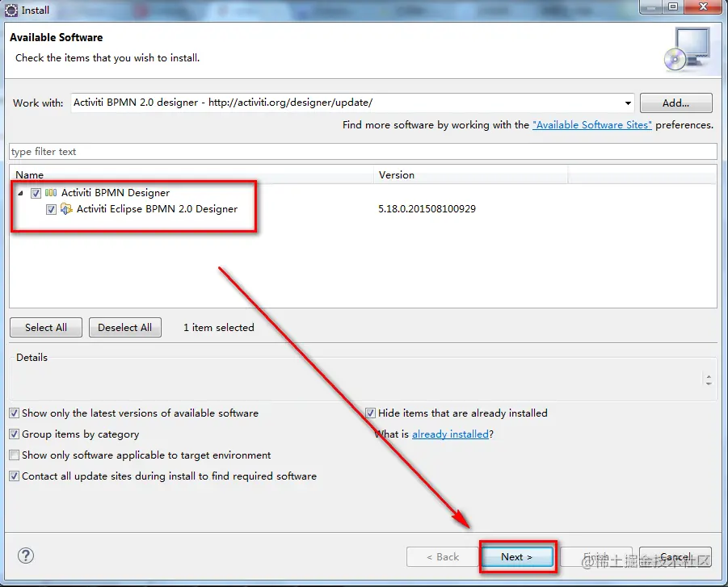Open the already installed link

450,434
